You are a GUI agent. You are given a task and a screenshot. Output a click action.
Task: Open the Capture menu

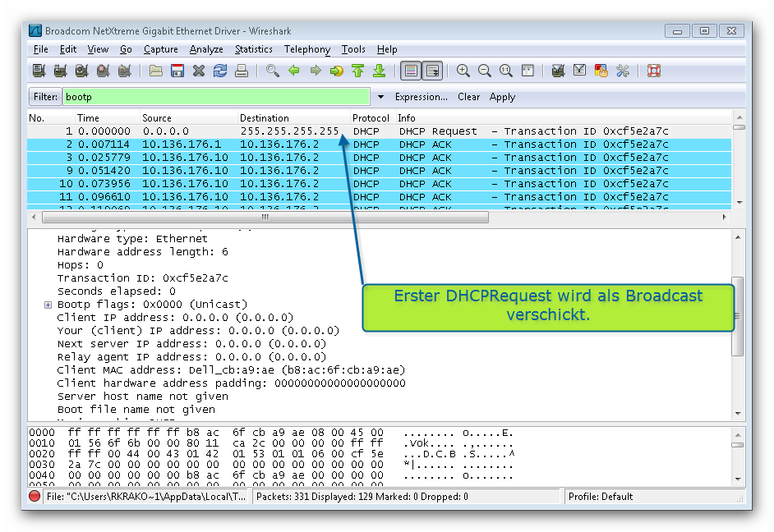point(161,49)
